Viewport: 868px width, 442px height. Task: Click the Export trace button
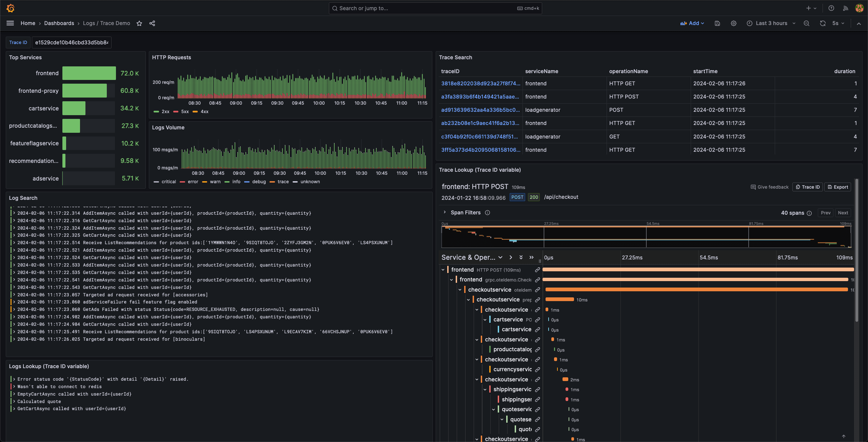pyautogui.click(x=837, y=187)
